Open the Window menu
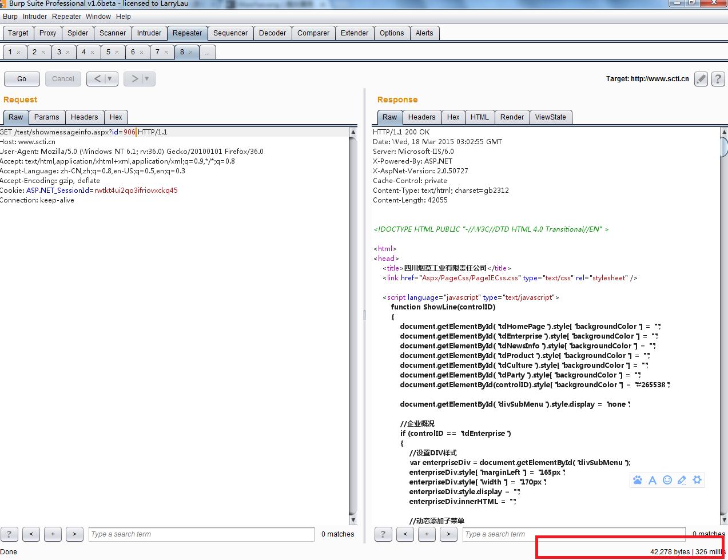 coord(98,17)
